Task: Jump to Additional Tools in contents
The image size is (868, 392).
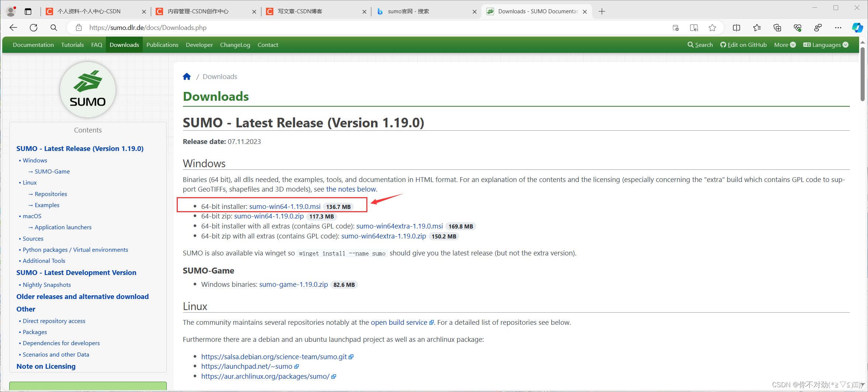Action: 44,261
